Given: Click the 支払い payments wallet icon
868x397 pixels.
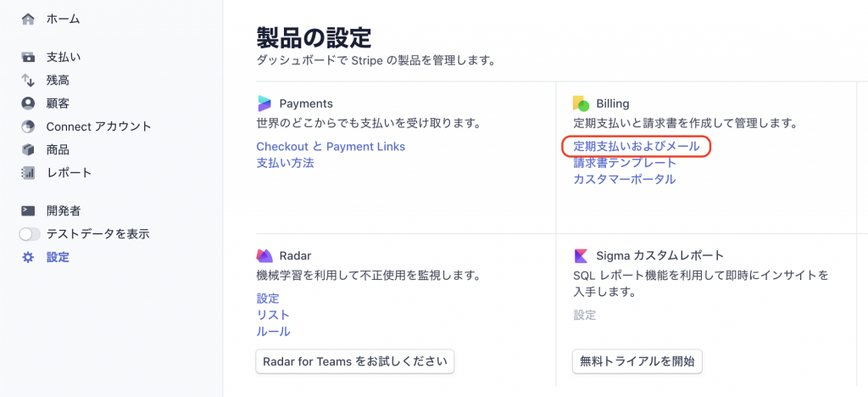Looking at the screenshot, I should click(x=28, y=57).
